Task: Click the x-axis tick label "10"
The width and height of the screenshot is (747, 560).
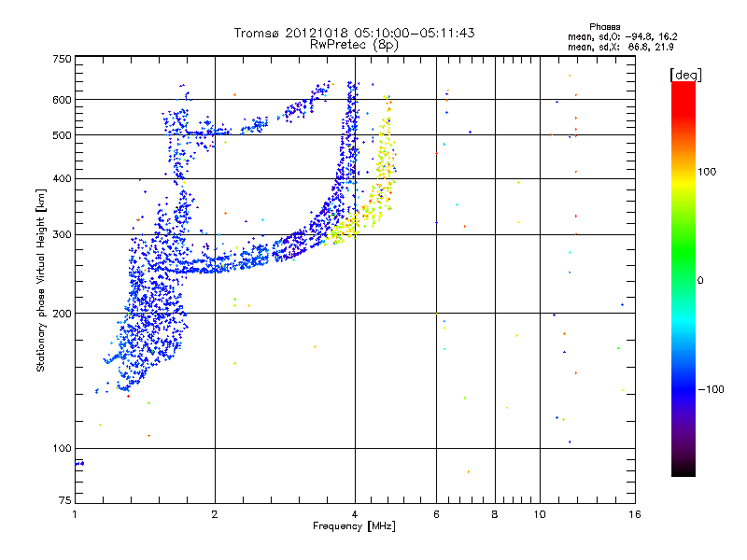Action: pyautogui.click(x=540, y=514)
